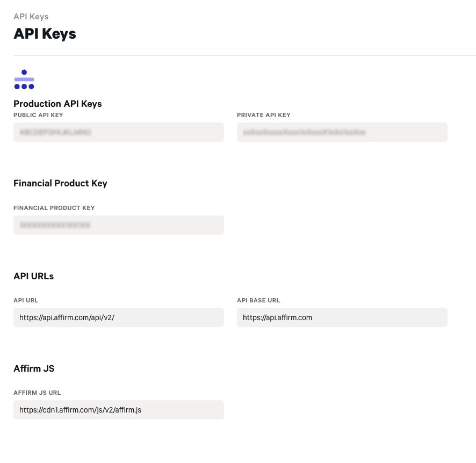The width and height of the screenshot is (476, 463).
Task: Click the Financial Product Key section heading
Action: pyautogui.click(x=60, y=183)
